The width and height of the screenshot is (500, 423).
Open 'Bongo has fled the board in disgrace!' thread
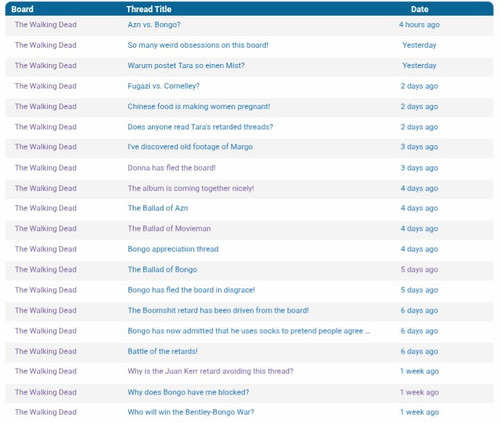tap(191, 290)
